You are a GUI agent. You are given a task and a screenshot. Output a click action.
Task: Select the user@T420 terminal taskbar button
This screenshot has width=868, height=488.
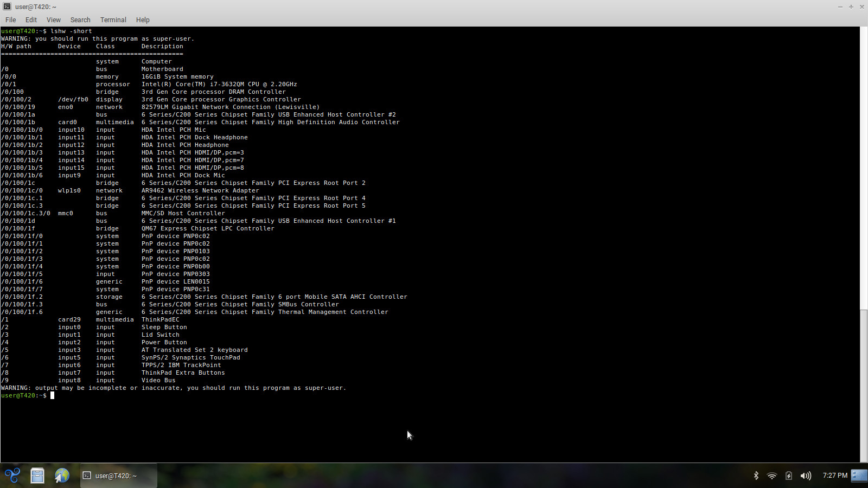[119, 476]
